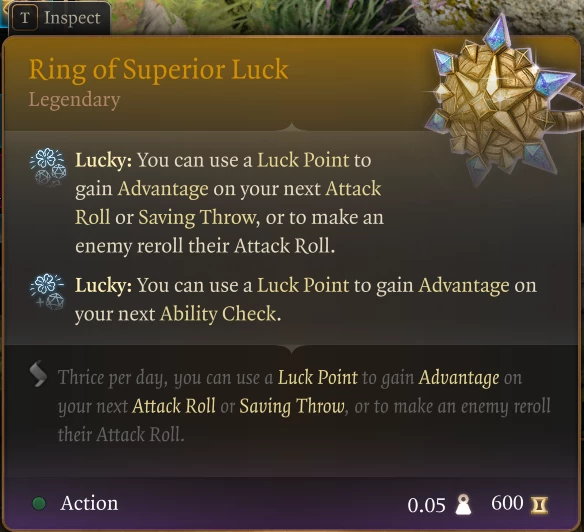The image size is (584, 532).
Task: Click the 'Ability Check' keyword link
Action: [x=219, y=314]
